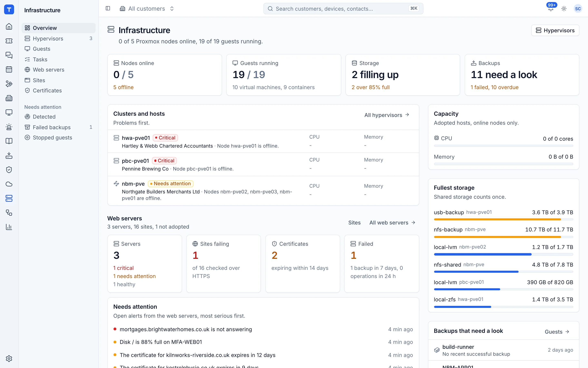Click the Hypervisors button at top right
The height and width of the screenshot is (368, 588).
(555, 30)
